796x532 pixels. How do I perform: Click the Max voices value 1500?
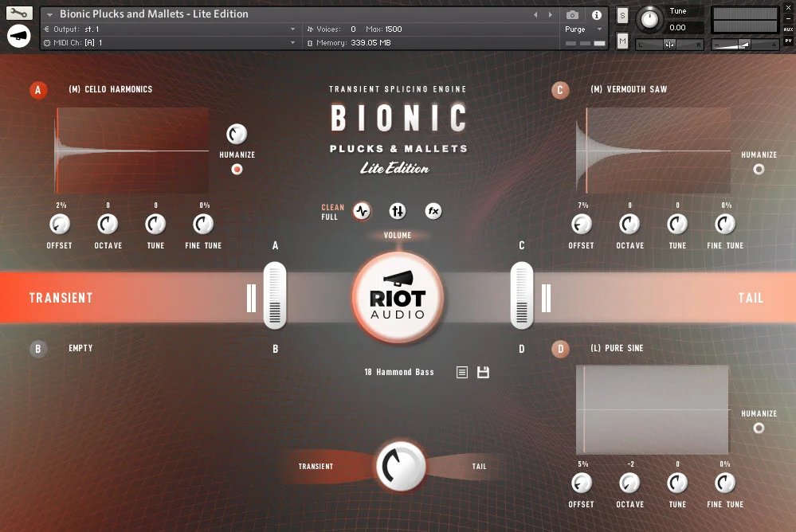[x=394, y=29]
